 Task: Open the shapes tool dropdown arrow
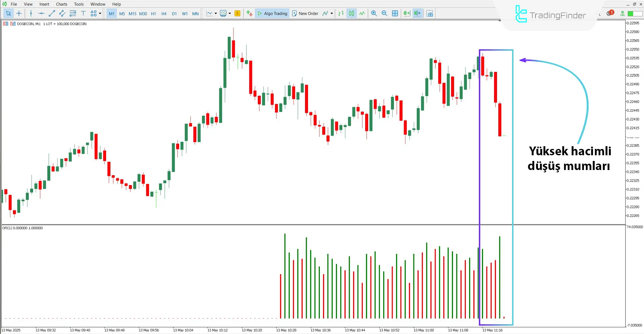[100, 13]
